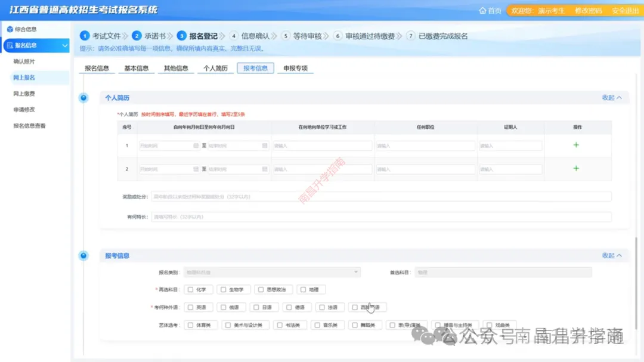Focus row 1 证明人 field
Viewport: 644px width, 362px height.
tap(510, 146)
